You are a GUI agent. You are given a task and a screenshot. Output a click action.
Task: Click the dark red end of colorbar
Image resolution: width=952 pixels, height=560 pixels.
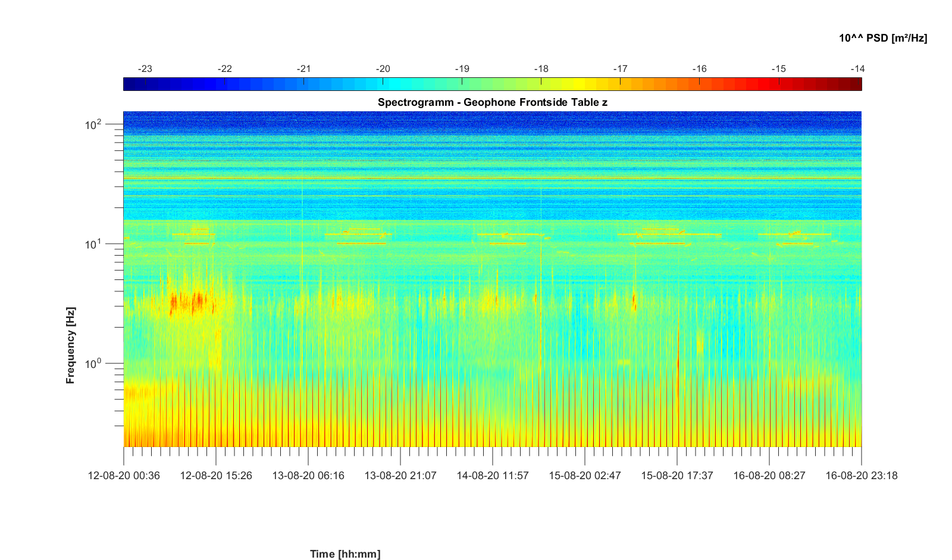point(854,84)
